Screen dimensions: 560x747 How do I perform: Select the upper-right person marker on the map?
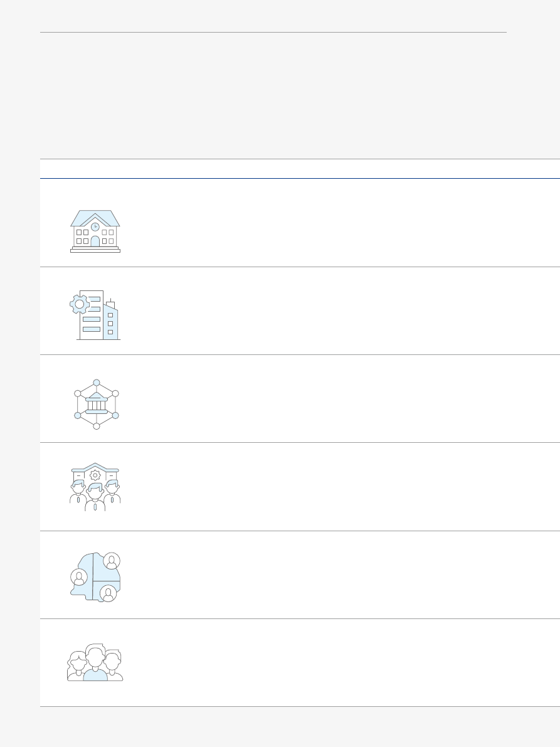pos(112,561)
